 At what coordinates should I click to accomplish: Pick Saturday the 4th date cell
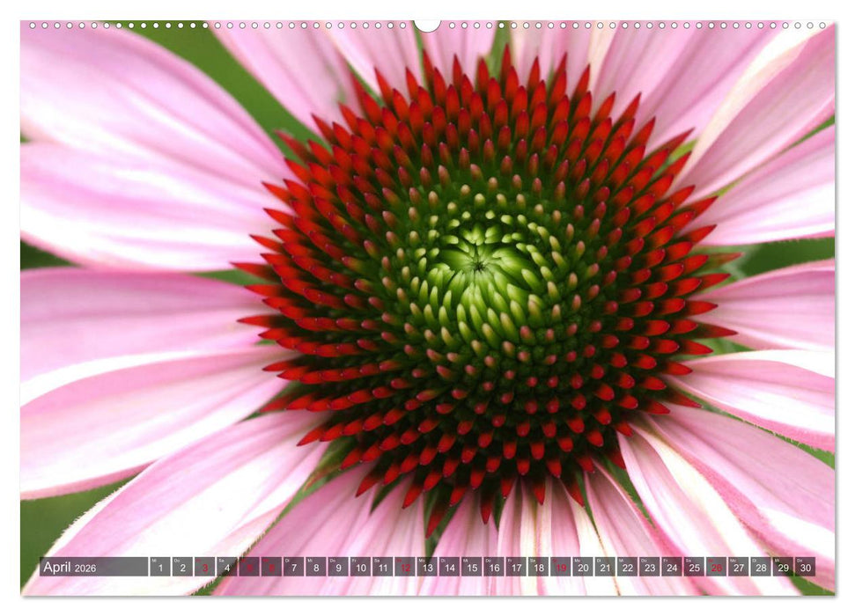(226, 567)
